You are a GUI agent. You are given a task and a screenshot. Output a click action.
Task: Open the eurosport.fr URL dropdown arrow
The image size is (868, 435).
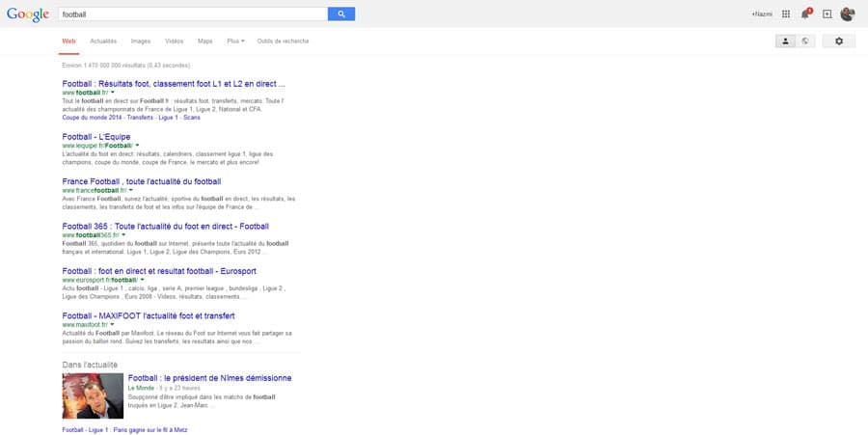[143, 280]
